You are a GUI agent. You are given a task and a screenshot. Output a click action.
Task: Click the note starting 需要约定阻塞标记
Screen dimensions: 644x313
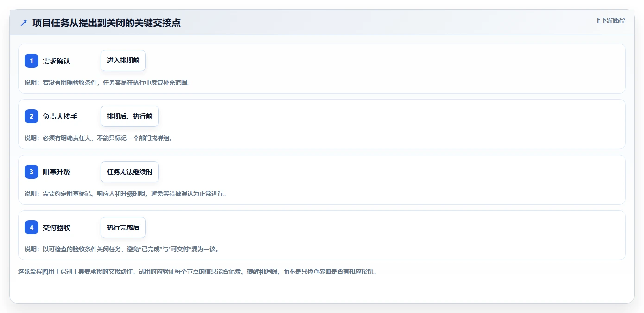click(x=126, y=194)
